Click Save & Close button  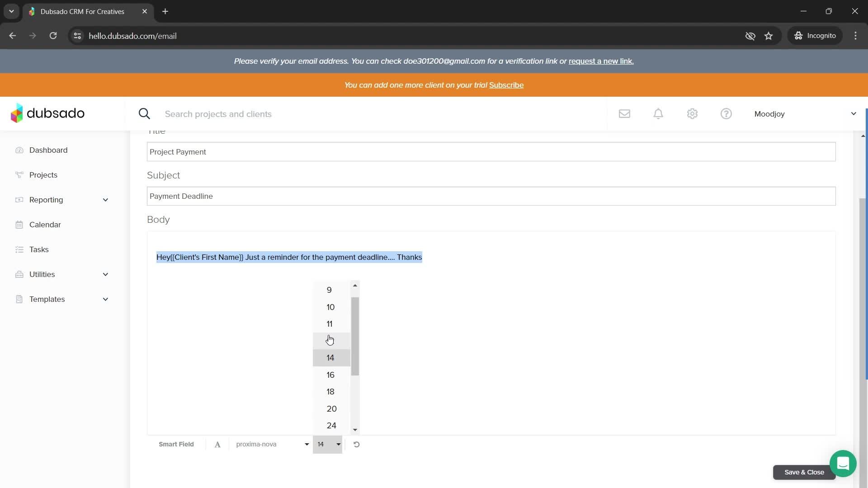(804, 472)
